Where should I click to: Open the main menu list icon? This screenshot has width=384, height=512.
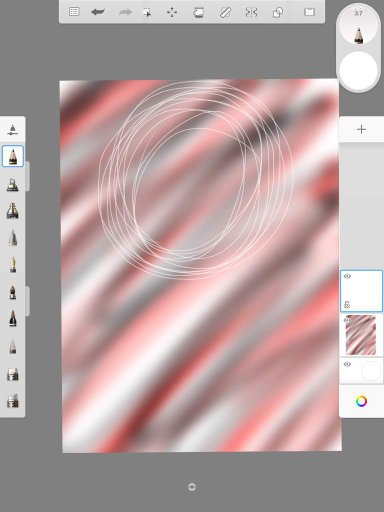coord(74,12)
